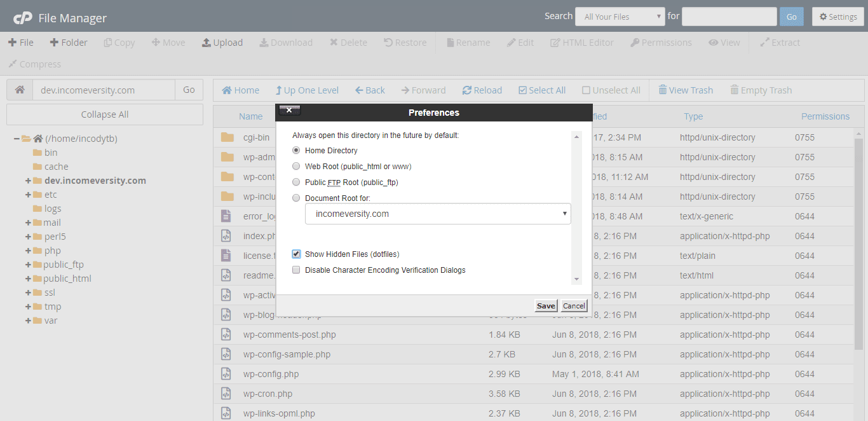Click the Select All icon
The height and width of the screenshot is (421, 868).
click(x=523, y=90)
